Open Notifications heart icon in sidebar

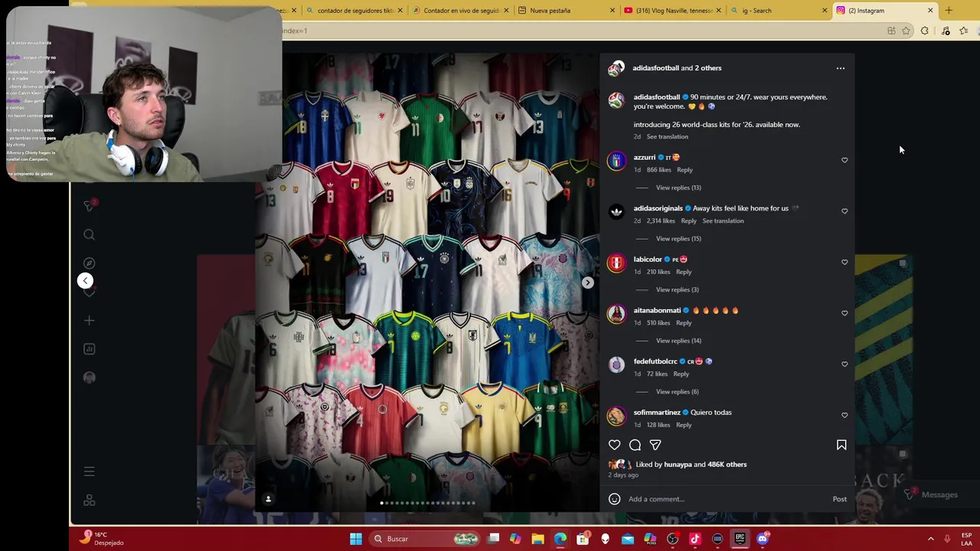[89, 292]
